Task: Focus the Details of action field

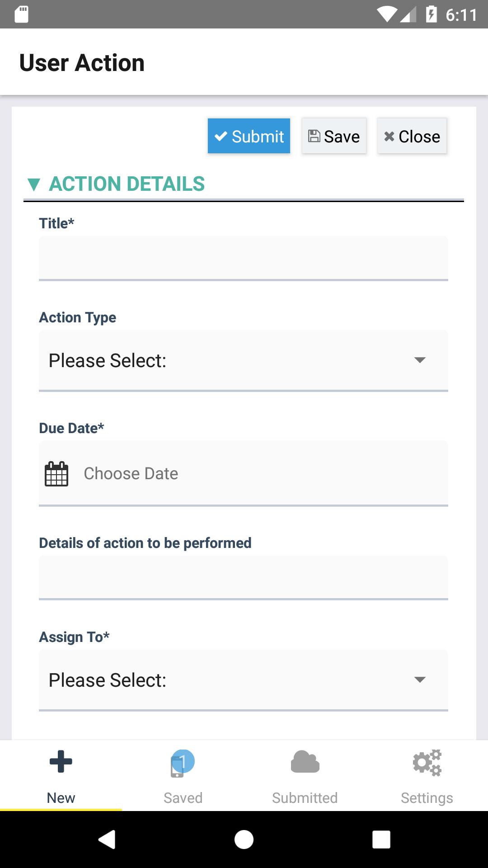Action: pos(244,578)
